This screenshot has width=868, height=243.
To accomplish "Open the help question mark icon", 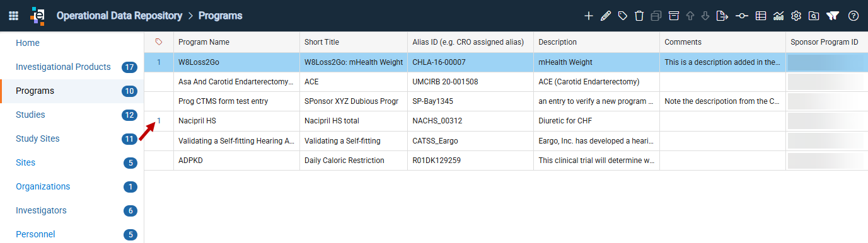I will pos(854,16).
